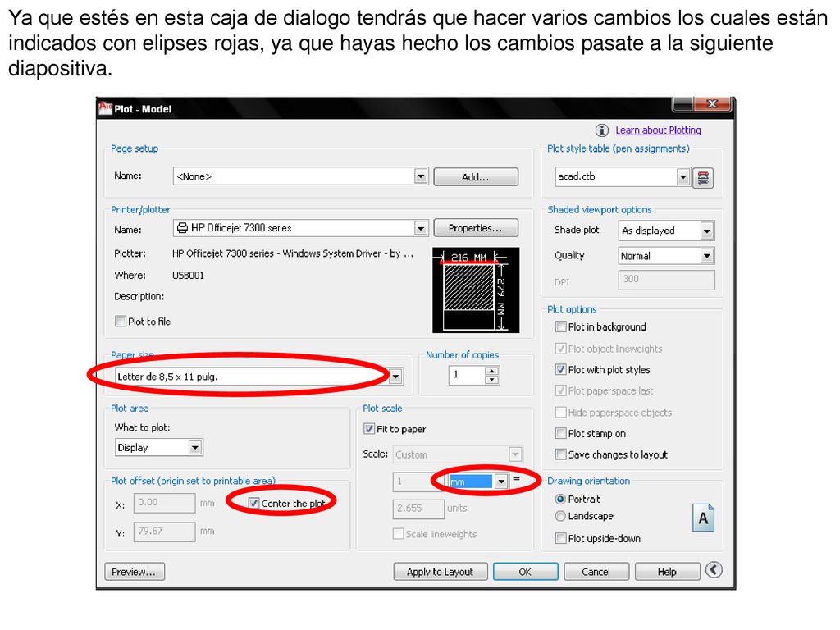
Task: Select the Landscape orientation radio button
Action: (560, 516)
